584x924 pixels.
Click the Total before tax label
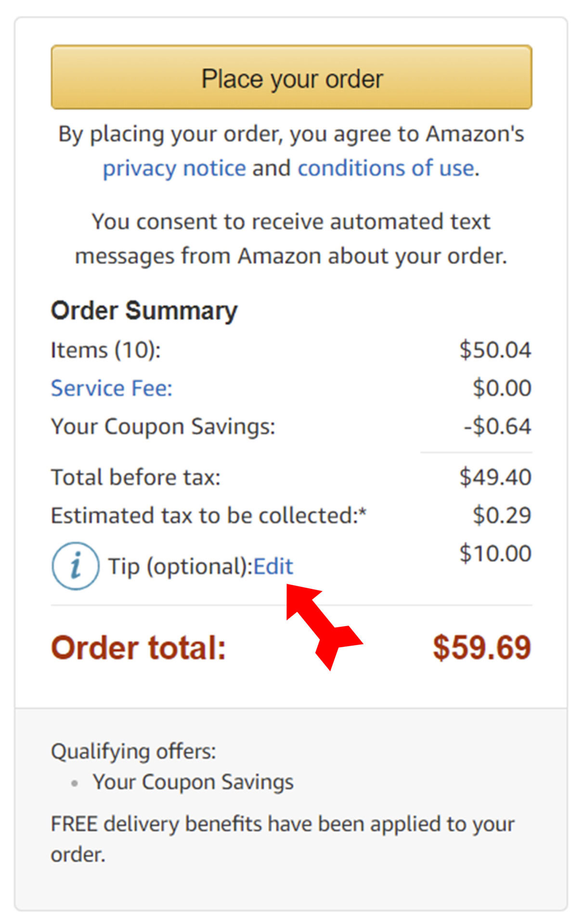point(136,477)
